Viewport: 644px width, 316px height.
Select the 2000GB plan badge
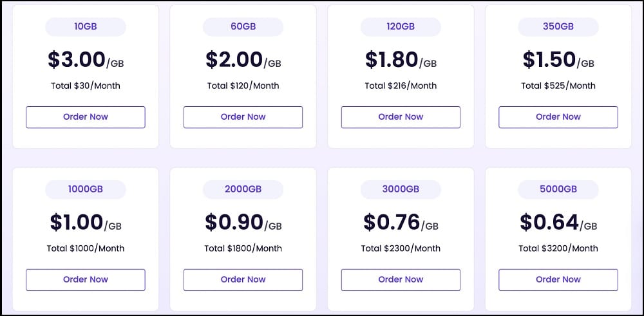click(243, 189)
